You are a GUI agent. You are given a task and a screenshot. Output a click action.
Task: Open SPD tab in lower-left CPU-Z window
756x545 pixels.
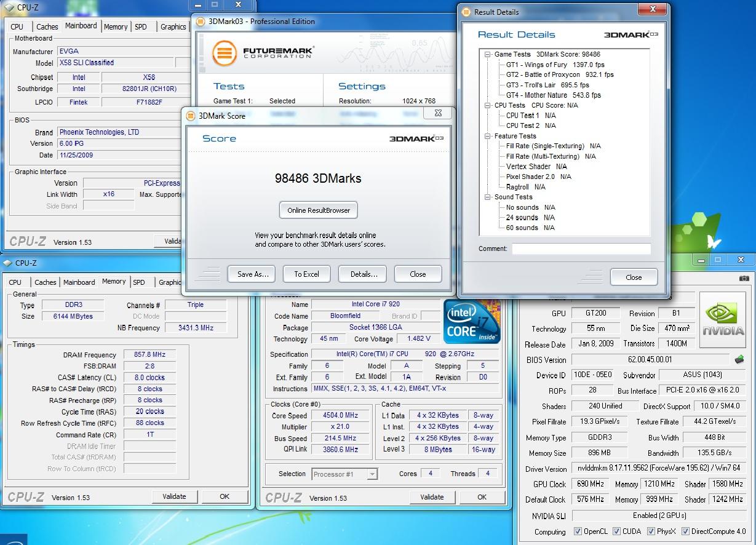pos(140,282)
